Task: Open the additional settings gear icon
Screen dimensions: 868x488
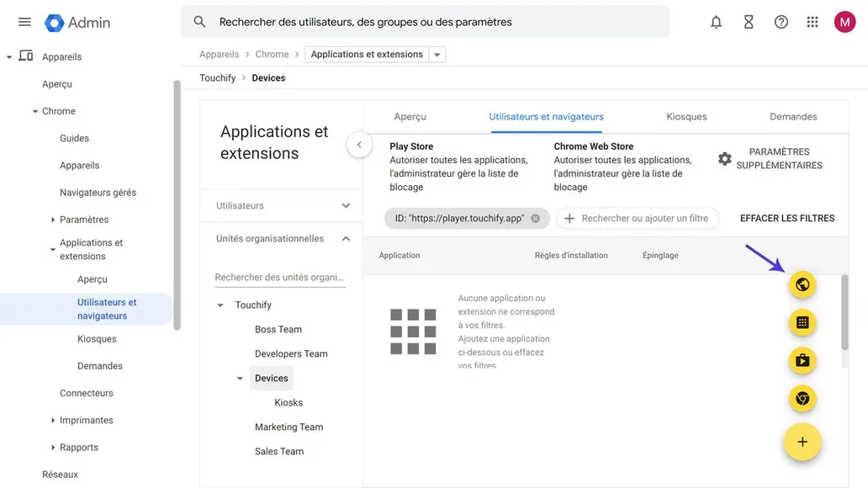Action: pyautogui.click(x=725, y=158)
